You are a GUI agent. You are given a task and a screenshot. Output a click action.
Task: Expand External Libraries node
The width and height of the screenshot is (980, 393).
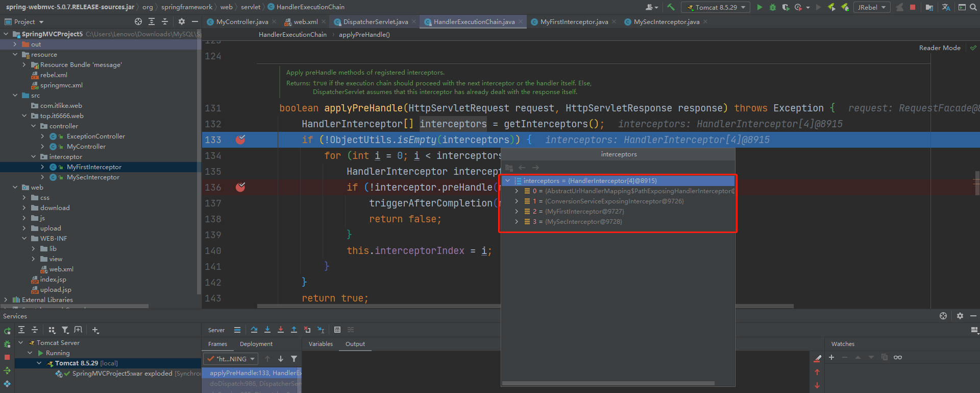pyautogui.click(x=6, y=300)
